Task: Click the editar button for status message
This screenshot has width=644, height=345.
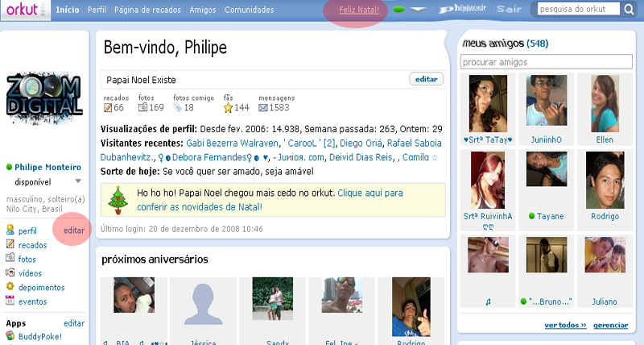Action: pyautogui.click(x=427, y=79)
